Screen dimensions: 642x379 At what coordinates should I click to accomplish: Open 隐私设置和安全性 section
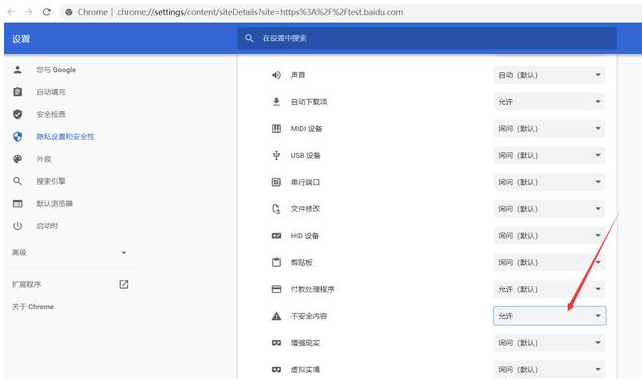(x=65, y=136)
